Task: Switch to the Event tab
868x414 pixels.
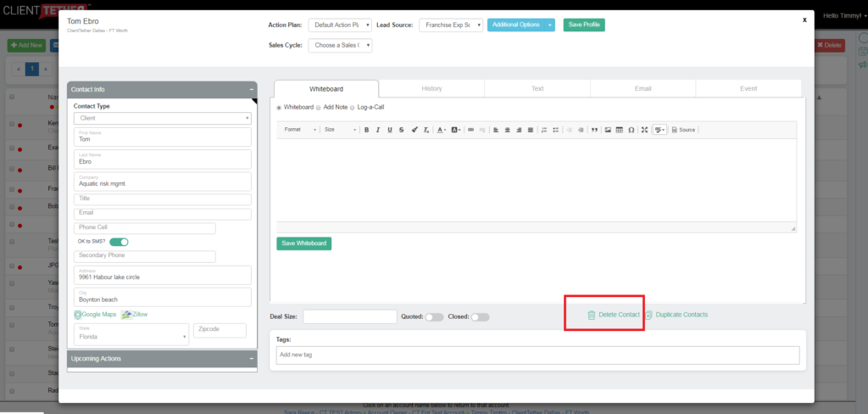Action: [x=748, y=89]
